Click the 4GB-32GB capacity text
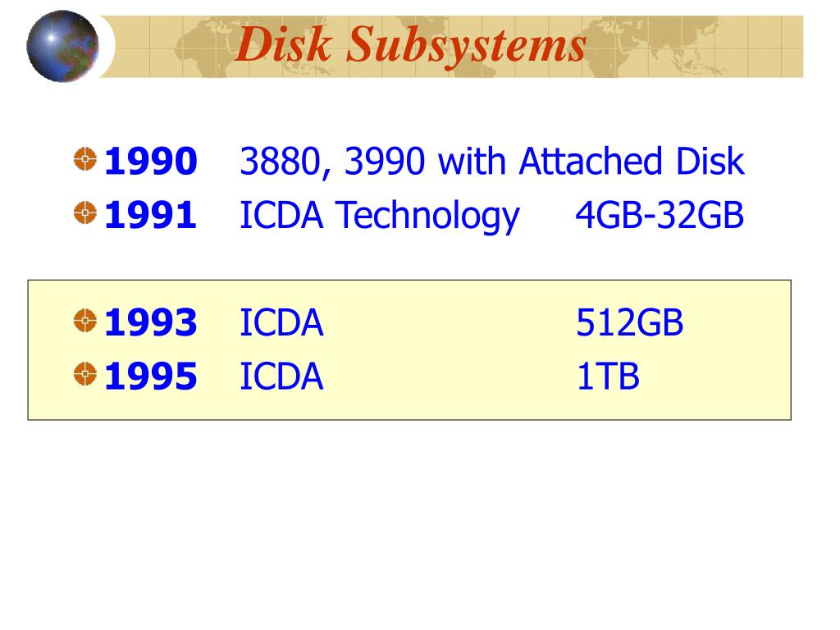Viewport: 840px width, 630px height. coord(660,216)
